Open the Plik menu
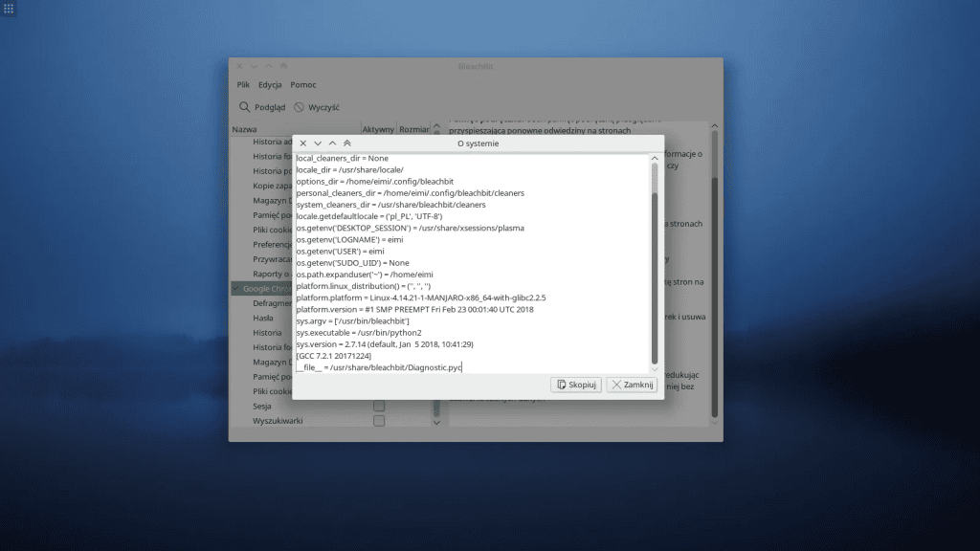This screenshot has height=551, width=980. [242, 84]
